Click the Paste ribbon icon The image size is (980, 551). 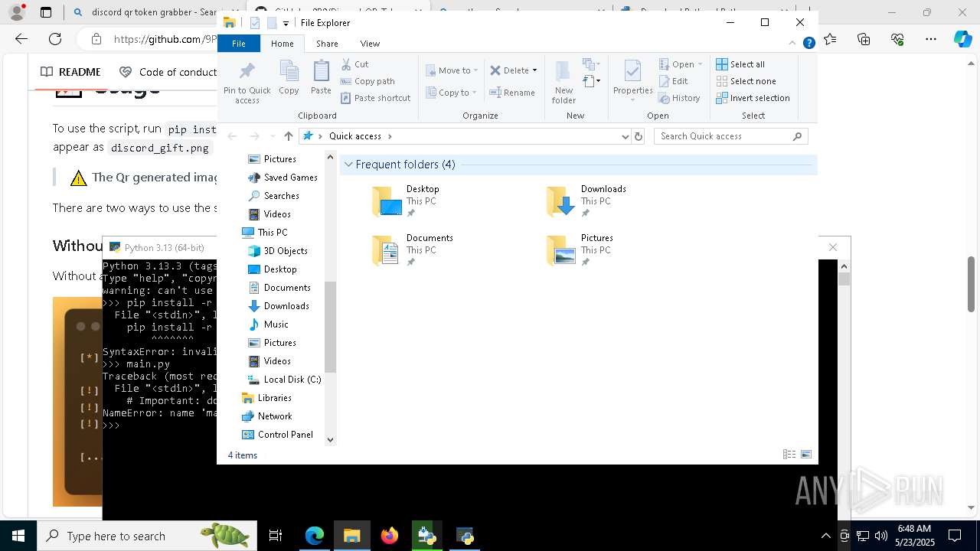(x=321, y=78)
